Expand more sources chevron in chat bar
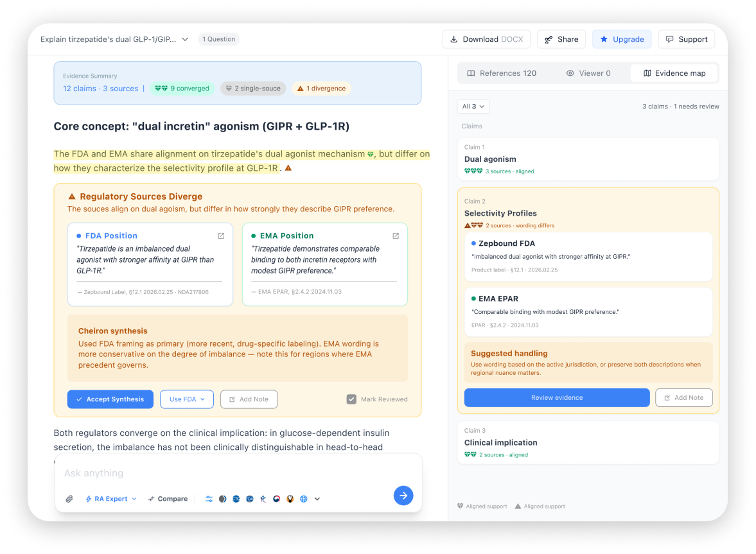 pos(317,499)
